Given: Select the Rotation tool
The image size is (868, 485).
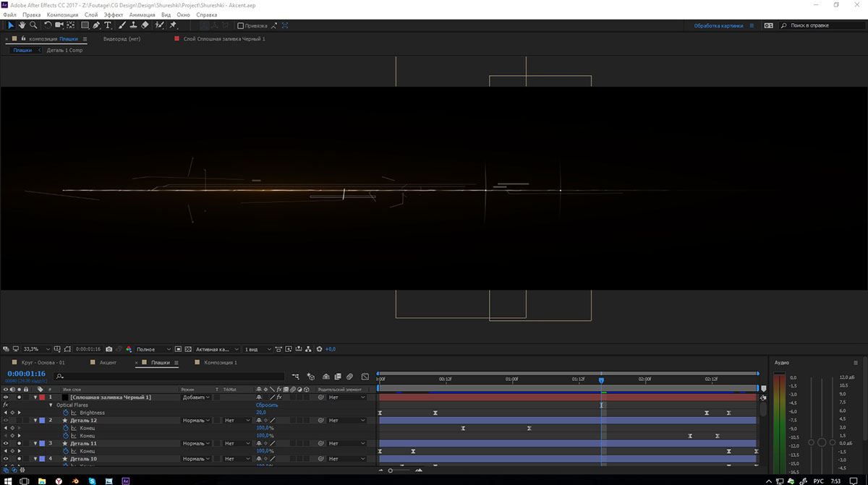Looking at the screenshot, I should (48, 25).
